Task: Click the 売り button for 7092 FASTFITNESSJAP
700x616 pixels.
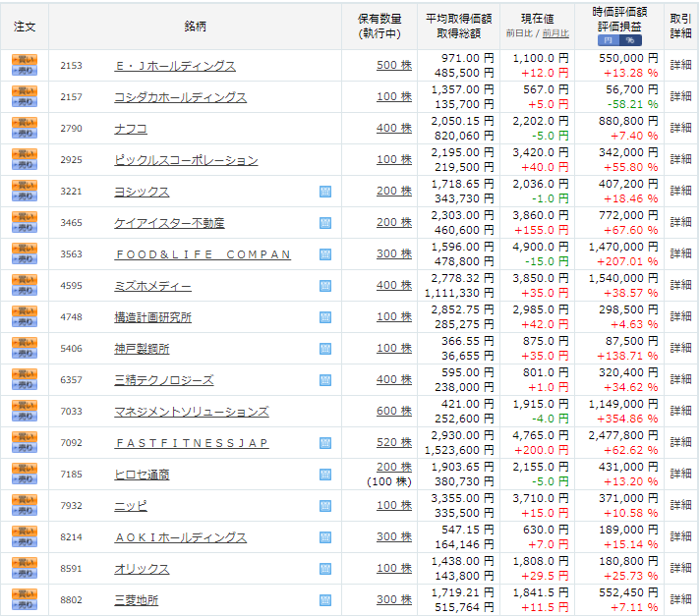Action: click(x=25, y=448)
